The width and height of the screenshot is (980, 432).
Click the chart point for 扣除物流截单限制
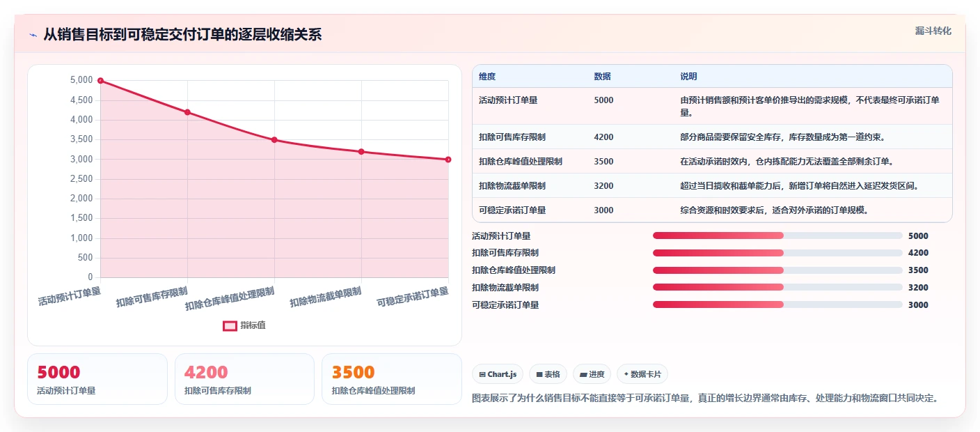click(x=361, y=152)
